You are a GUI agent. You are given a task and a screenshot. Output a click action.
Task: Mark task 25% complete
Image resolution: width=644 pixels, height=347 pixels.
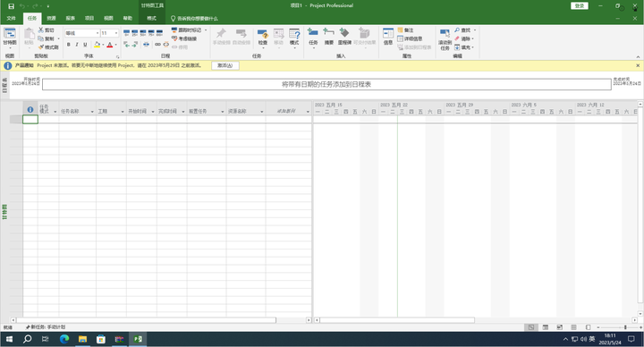coord(135,33)
